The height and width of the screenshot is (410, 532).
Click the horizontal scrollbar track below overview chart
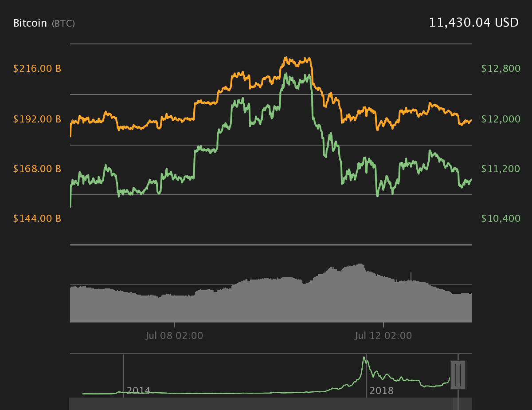pyautogui.click(x=270, y=404)
